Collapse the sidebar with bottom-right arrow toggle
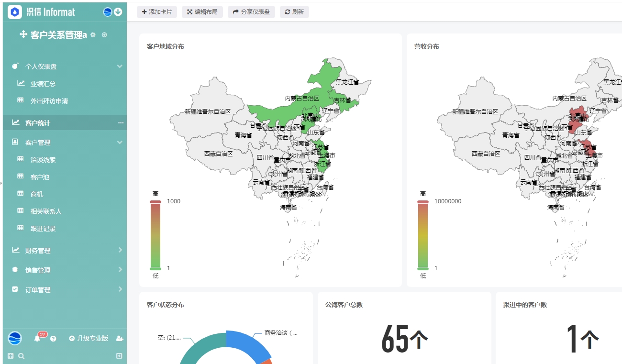The width and height of the screenshot is (622, 364). coord(119,356)
